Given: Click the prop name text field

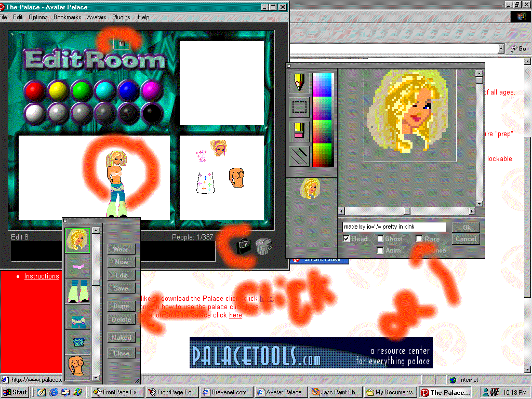Looking at the screenshot, I should (394, 227).
